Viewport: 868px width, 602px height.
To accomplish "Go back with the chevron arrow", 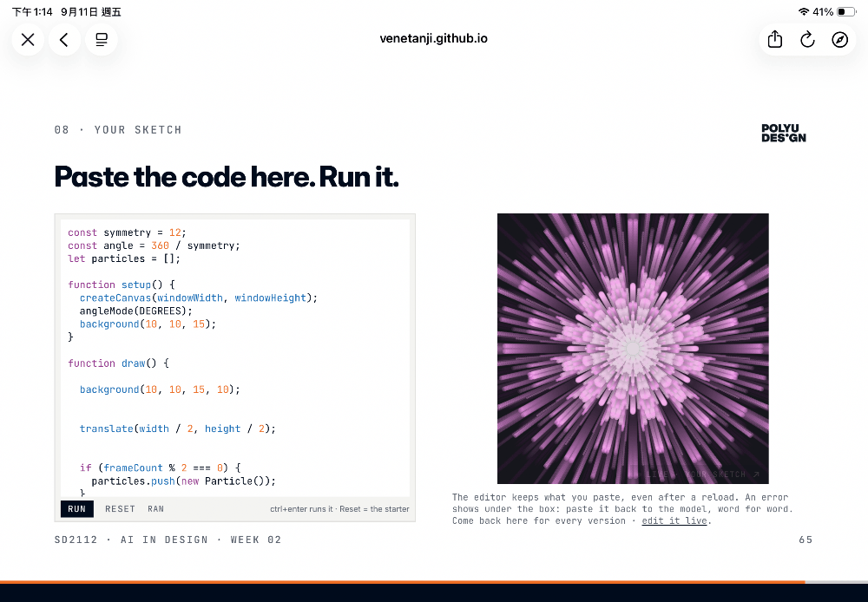I will tap(64, 39).
